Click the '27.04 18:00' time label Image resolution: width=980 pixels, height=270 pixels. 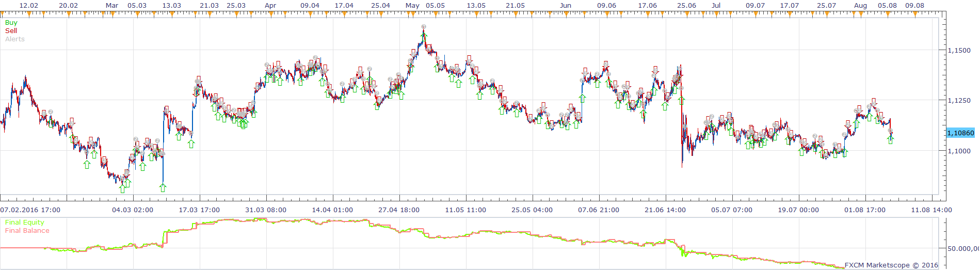point(399,210)
